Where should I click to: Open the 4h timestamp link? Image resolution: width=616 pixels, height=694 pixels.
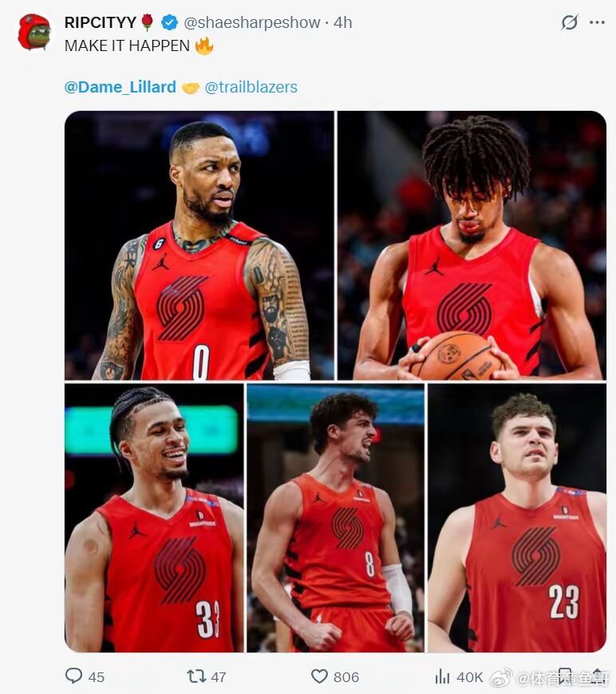(x=343, y=22)
